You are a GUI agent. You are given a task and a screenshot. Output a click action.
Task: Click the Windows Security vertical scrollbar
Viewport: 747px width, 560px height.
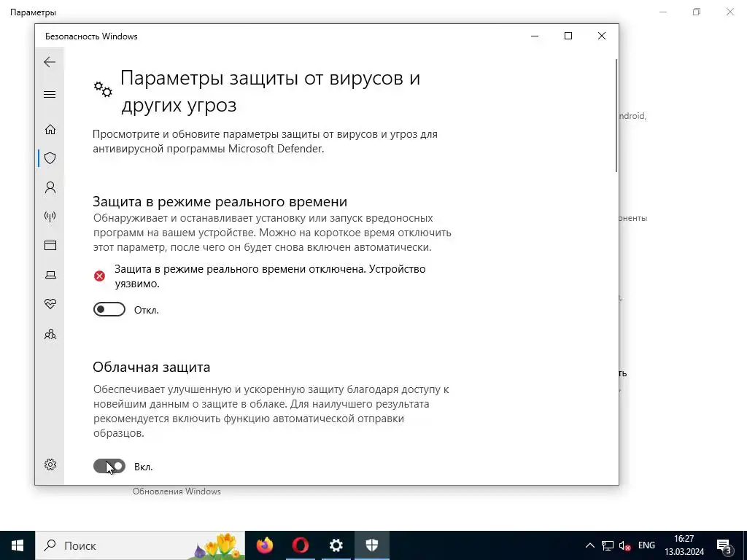coord(616,115)
